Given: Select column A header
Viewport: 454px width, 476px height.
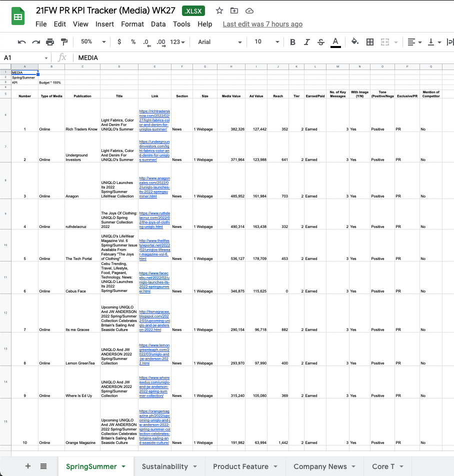Looking at the screenshot, I should (x=24, y=66).
